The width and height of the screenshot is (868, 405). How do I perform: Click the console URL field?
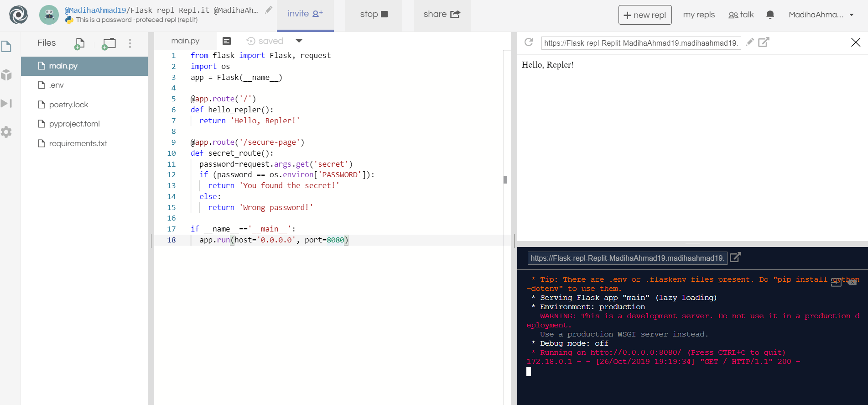pos(627,258)
